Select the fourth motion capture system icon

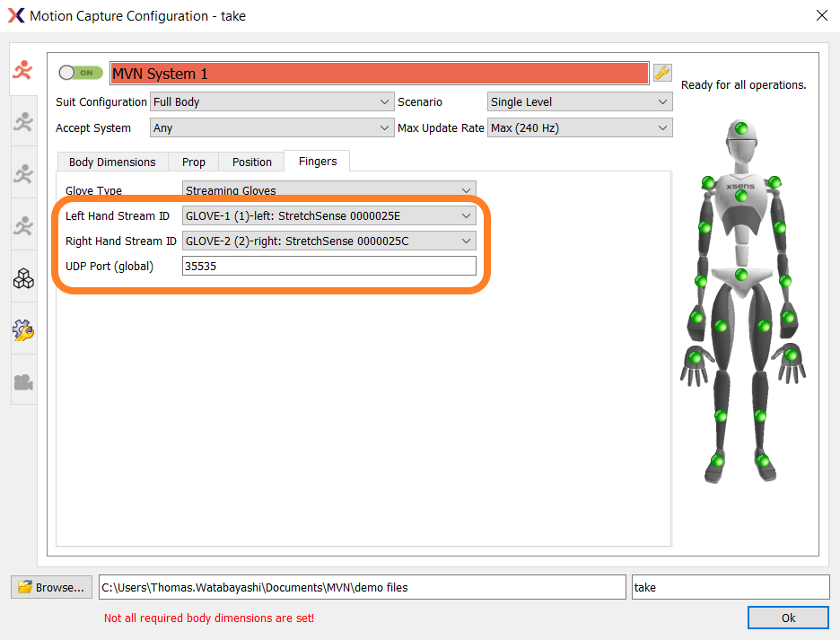[x=22, y=224]
